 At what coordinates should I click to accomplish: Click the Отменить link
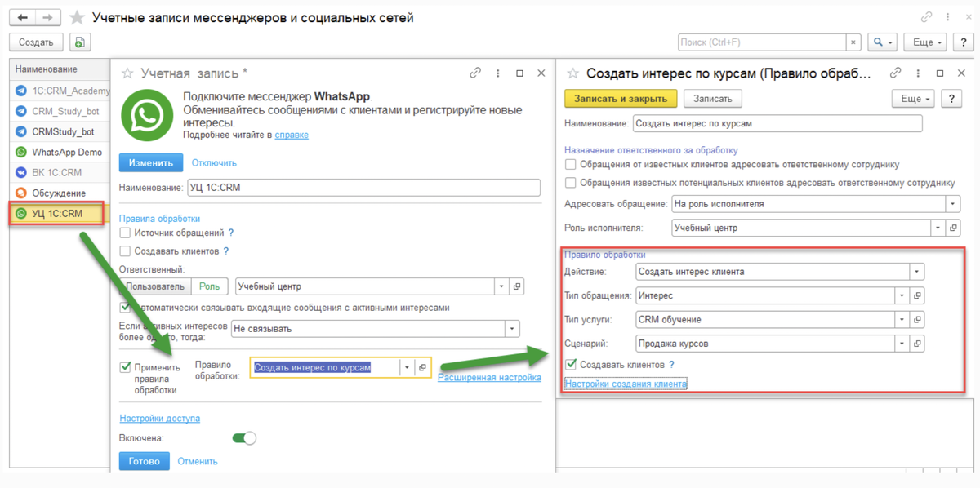click(198, 461)
